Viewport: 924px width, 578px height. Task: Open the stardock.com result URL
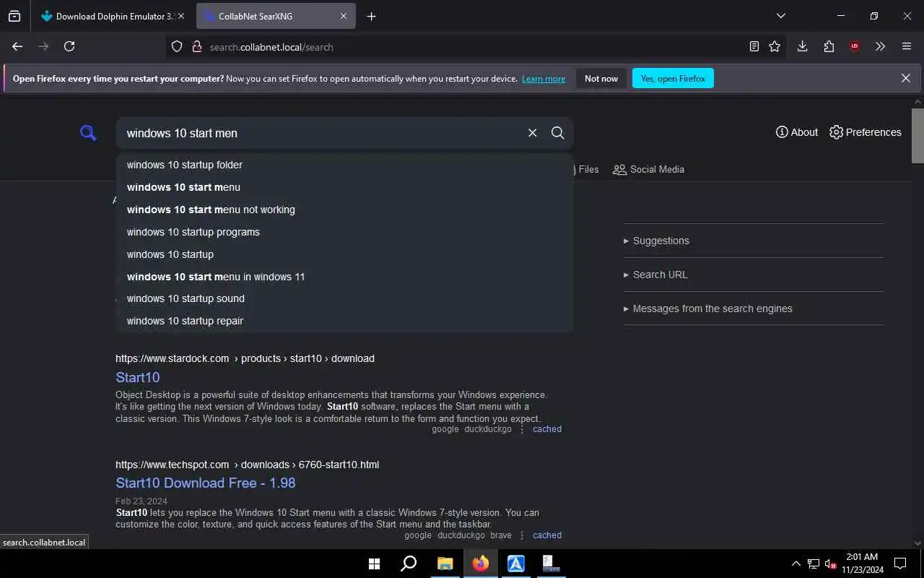coord(245,358)
